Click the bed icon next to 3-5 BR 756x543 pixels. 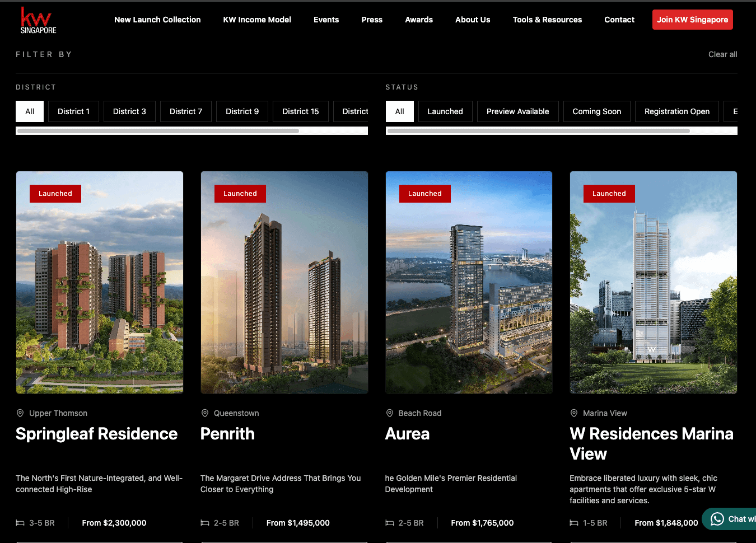click(19, 523)
